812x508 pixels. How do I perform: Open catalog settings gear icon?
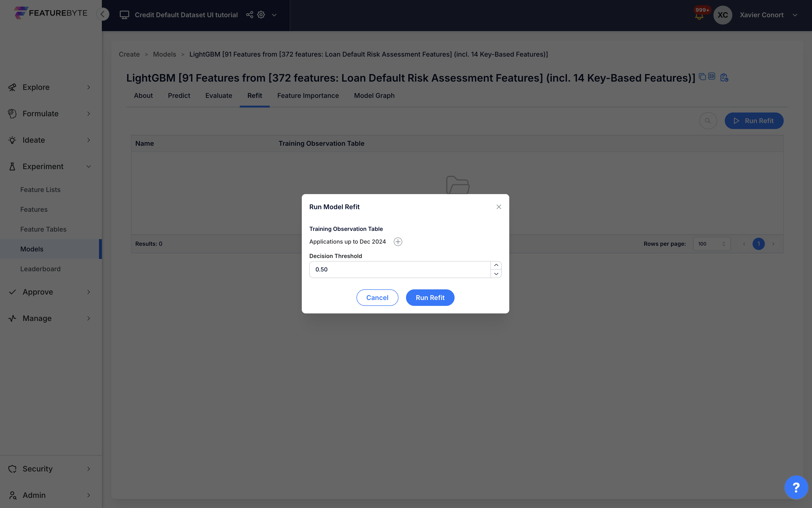[261, 15]
